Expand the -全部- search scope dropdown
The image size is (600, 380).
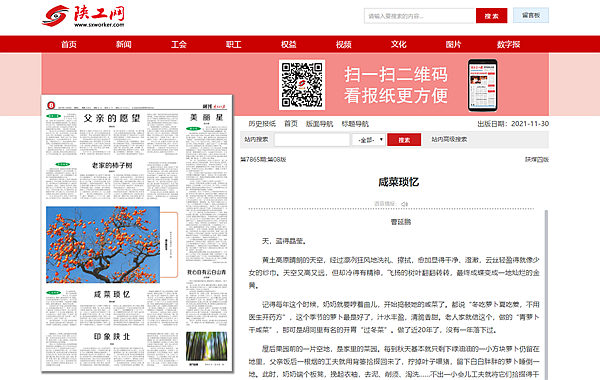(369, 140)
